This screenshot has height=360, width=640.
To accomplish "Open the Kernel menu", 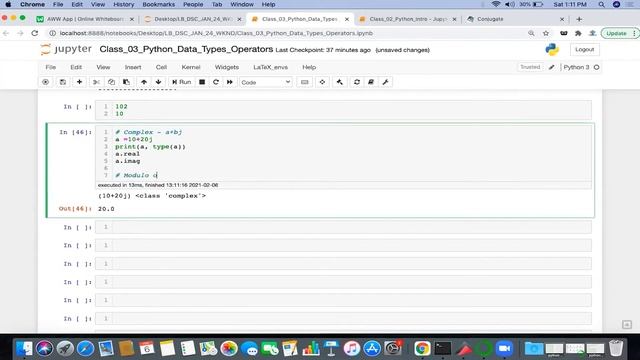I will click(x=191, y=67).
